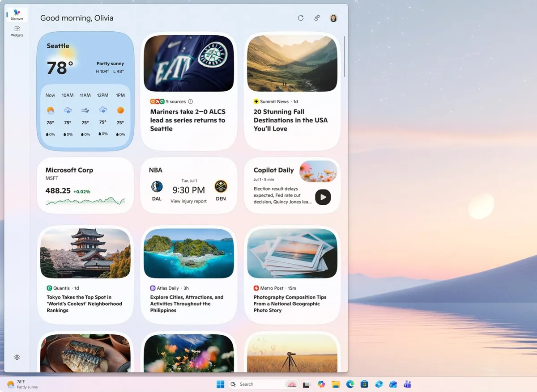Open Copilot from the taskbar
Image resolution: width=537 pixels, height=392 pixels.
click(x=321, y=384)
